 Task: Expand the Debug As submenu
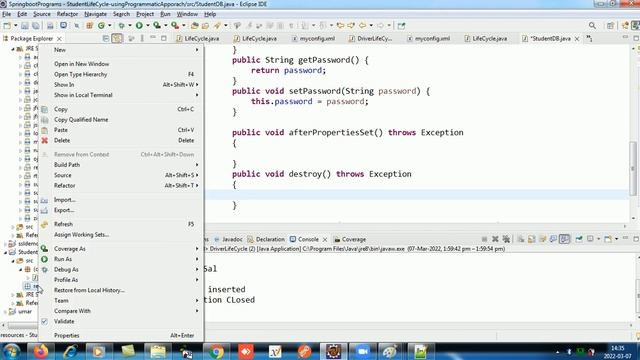[122, 270]
